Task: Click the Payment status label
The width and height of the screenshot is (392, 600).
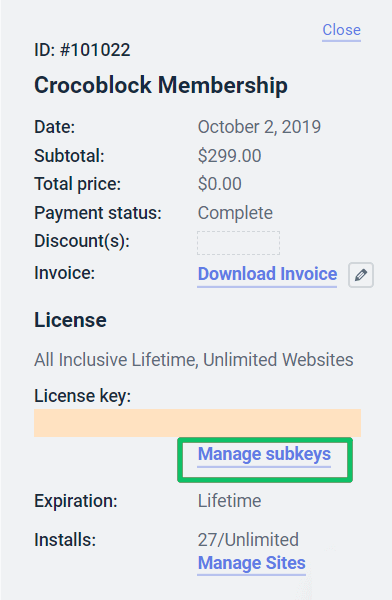Action: tap(98, 213)
